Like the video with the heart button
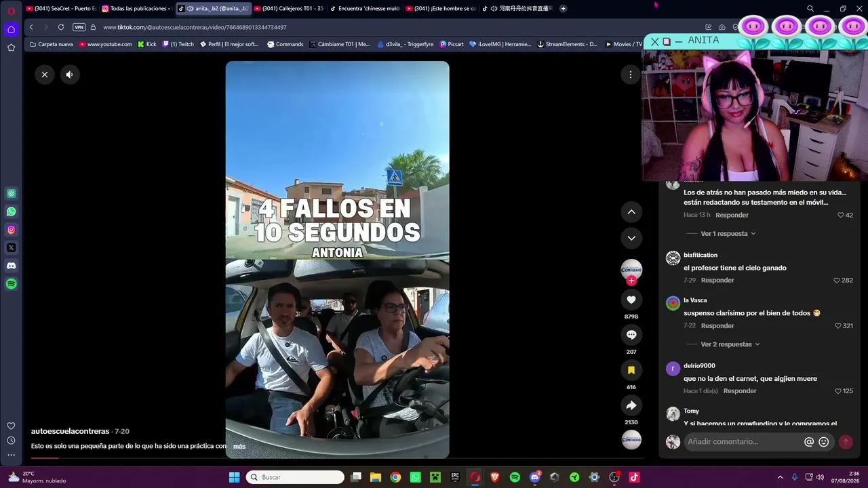This screenshot has height=488, width=868. click(x=631, y=300)
